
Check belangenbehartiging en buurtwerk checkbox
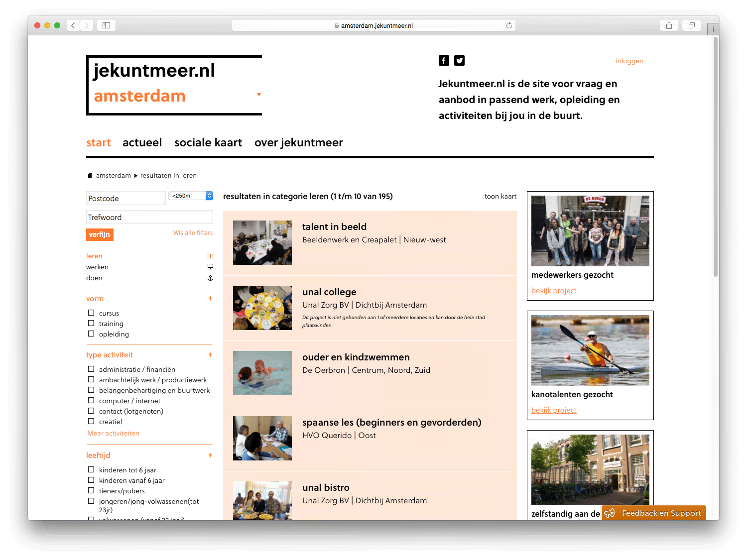tap(91, 390)
